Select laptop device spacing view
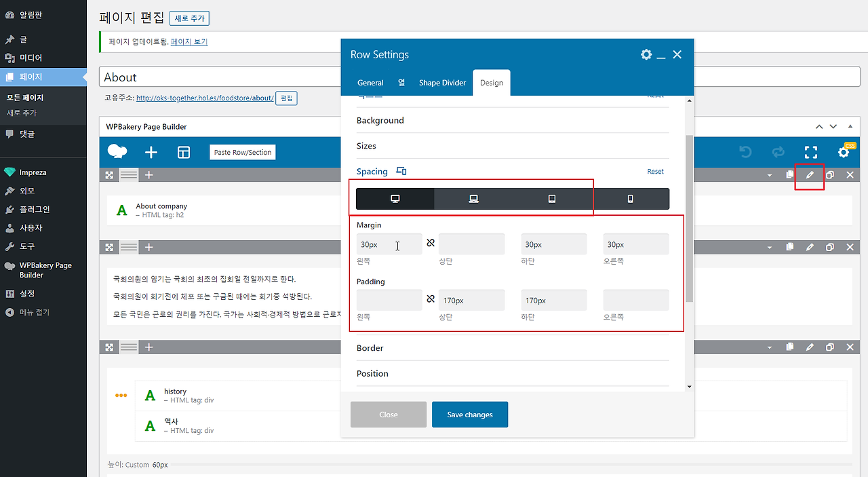 tap(474, 199)
